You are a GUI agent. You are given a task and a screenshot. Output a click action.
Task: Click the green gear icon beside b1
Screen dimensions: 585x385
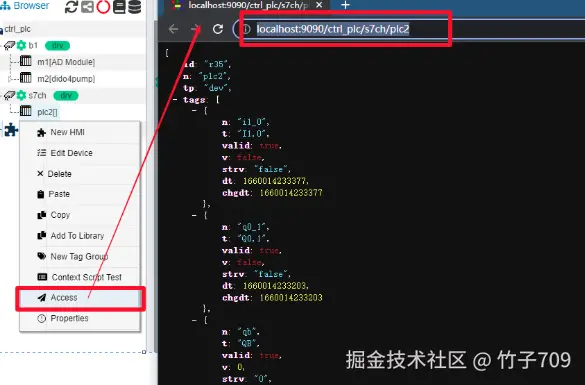pyautogui.click(x=21, y=46)
